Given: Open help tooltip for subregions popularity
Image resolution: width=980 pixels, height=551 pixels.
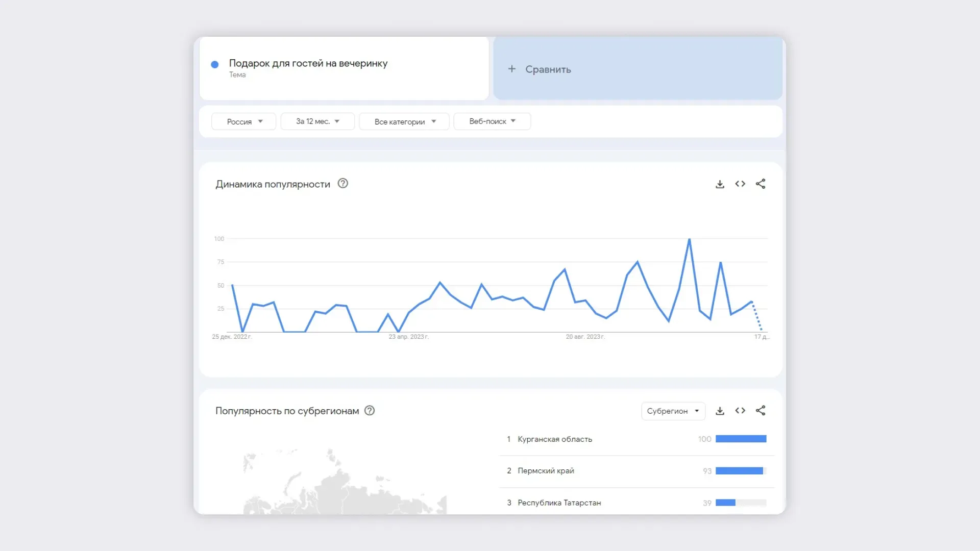Looking at the screenshot, I should pos(370,411).
